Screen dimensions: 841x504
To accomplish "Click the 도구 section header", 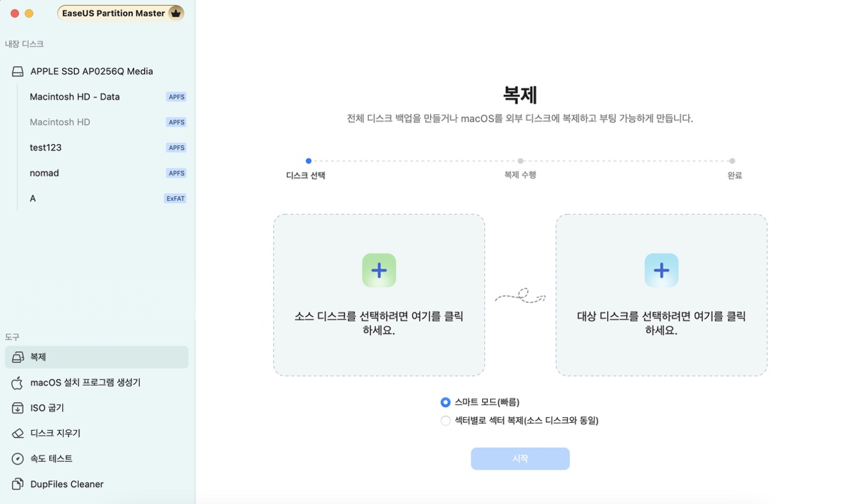I will pos(12,336).
